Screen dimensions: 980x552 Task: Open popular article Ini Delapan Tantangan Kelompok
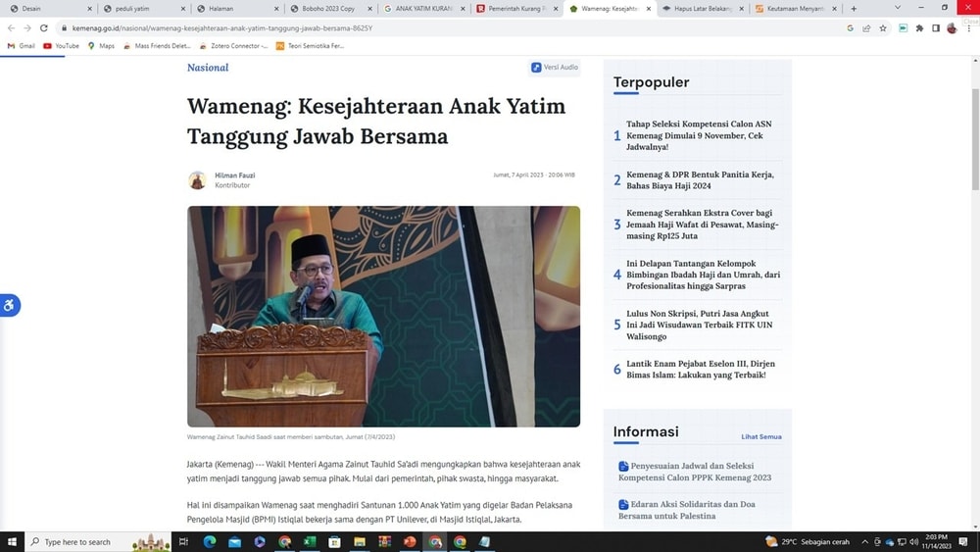tap(703, 275)
